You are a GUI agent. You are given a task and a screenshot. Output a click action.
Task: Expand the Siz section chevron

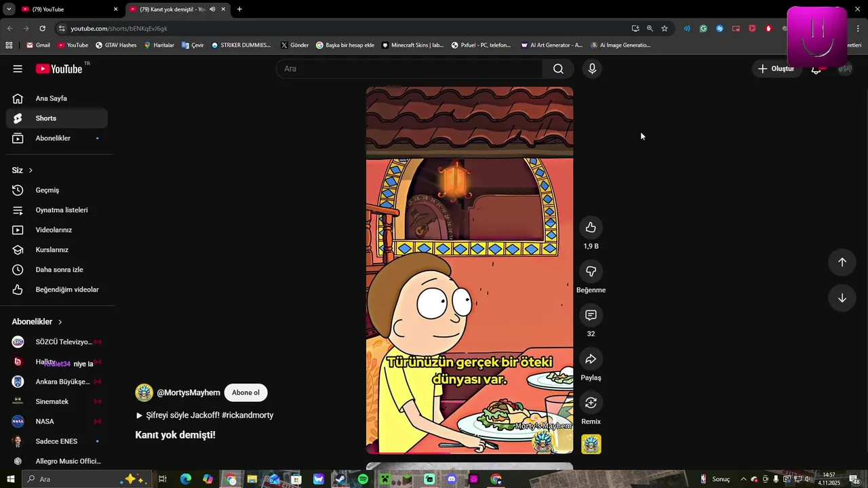point(31,170)
